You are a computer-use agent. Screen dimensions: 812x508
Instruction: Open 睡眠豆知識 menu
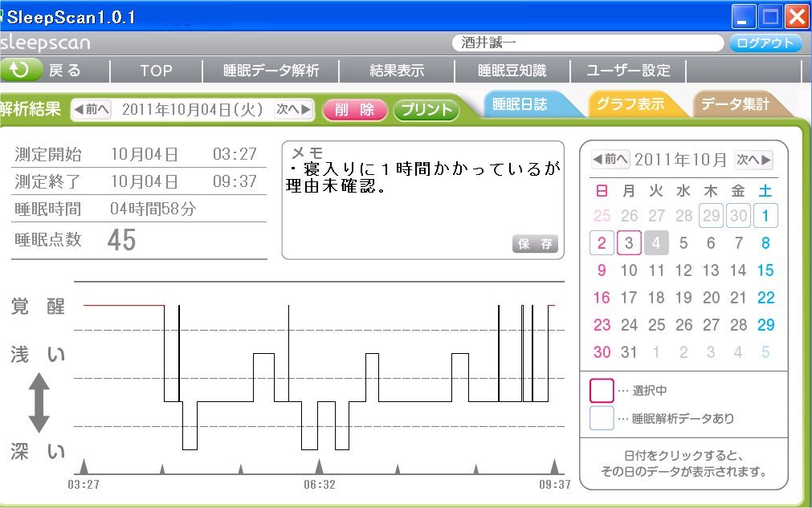(x=512, y=71)
